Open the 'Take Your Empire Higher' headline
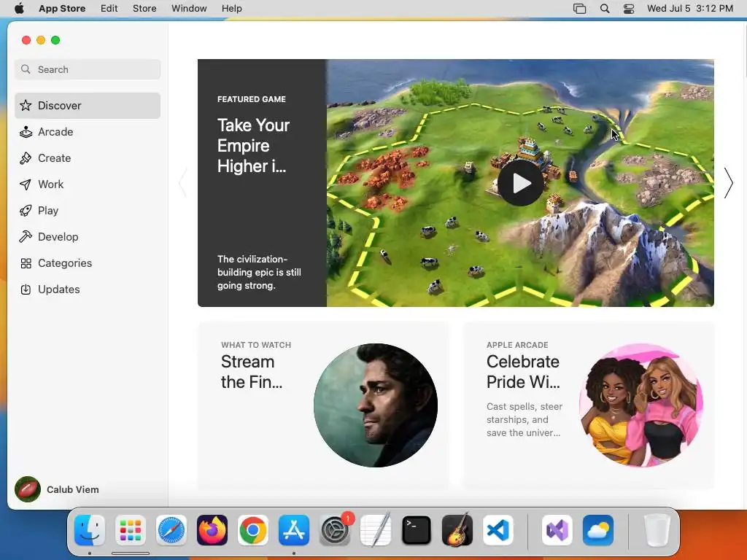The height and width of the screenshot is (560, 747). [253, 146]
